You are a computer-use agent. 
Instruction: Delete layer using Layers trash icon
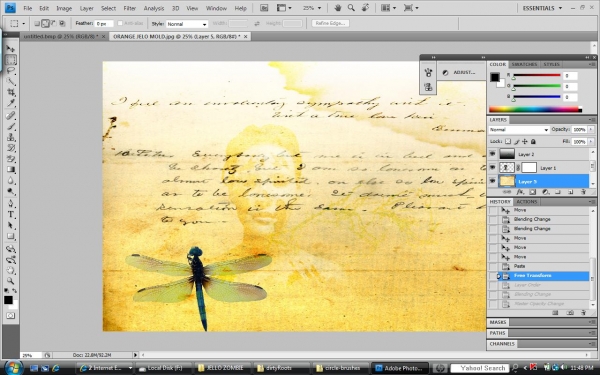pos(583,192)
